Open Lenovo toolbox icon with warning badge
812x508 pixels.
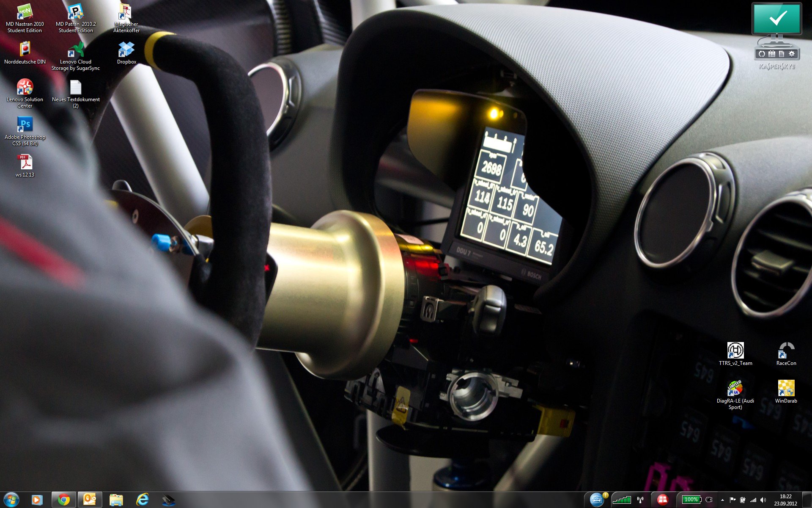598,500
